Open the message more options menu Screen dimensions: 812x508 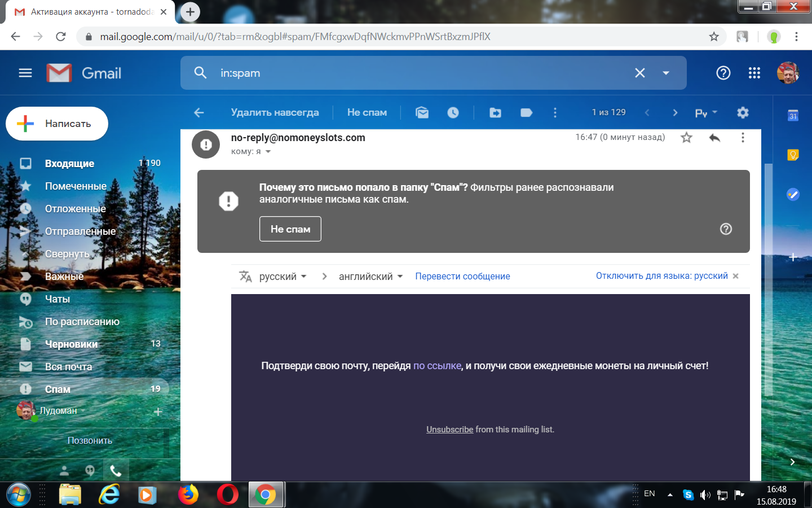coord(743,137)
